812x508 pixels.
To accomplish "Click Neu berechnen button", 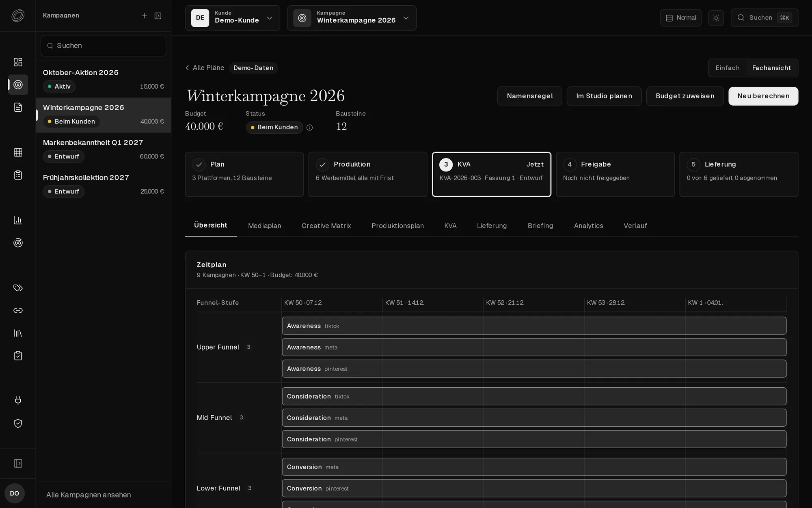I will [x=763, y=96].
